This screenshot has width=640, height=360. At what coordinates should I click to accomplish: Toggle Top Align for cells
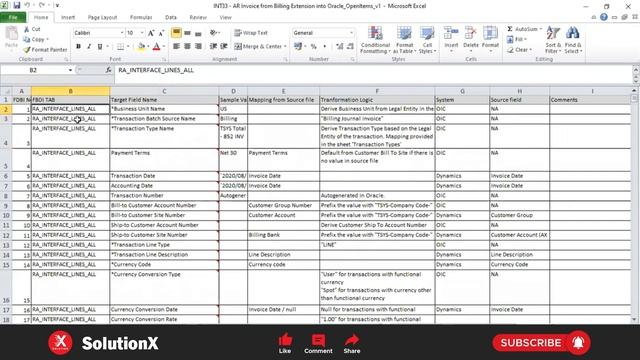(176, 33)
